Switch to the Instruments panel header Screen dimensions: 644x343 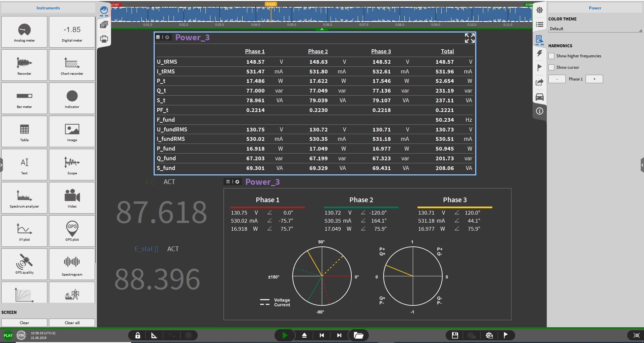(x=48, y=8)
